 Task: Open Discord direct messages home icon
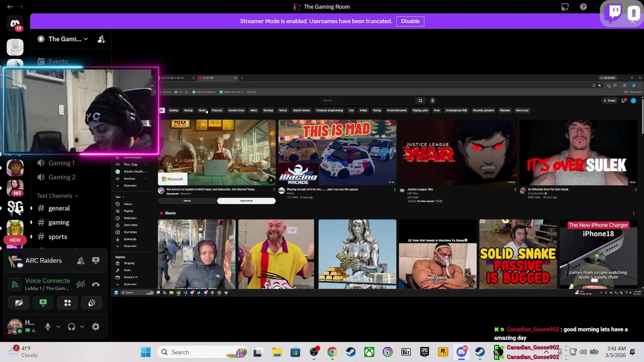(15, 24)
